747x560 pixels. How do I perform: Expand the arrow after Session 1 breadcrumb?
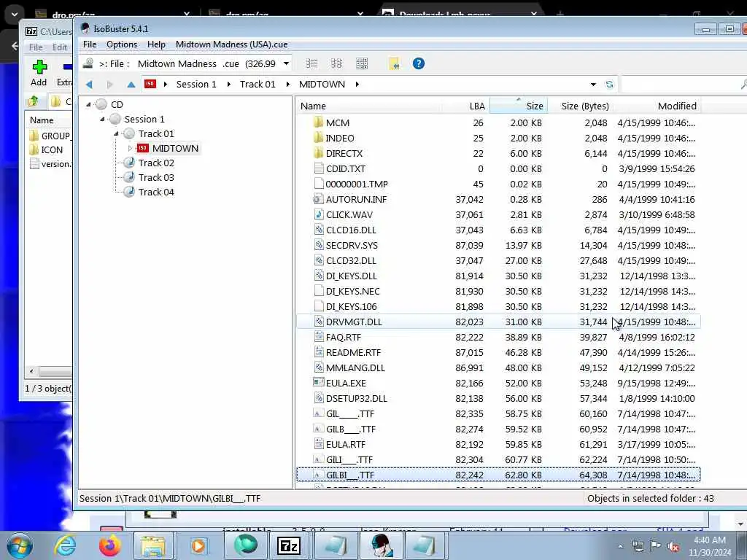point(229,85)
